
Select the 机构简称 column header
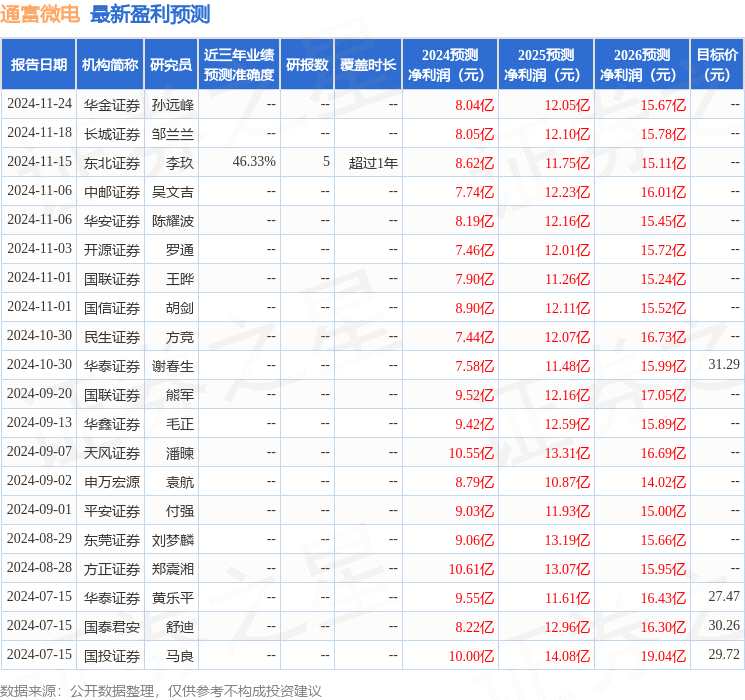110,65
